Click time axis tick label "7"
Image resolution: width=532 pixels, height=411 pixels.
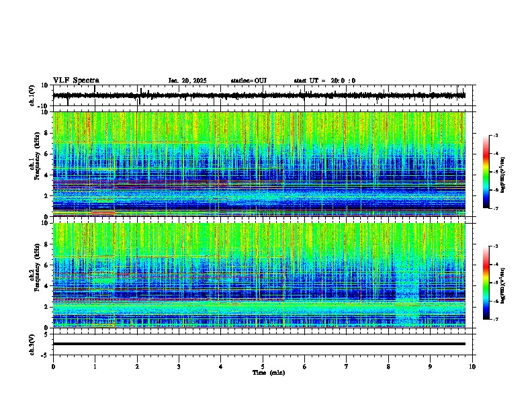(x=347, y=367)
